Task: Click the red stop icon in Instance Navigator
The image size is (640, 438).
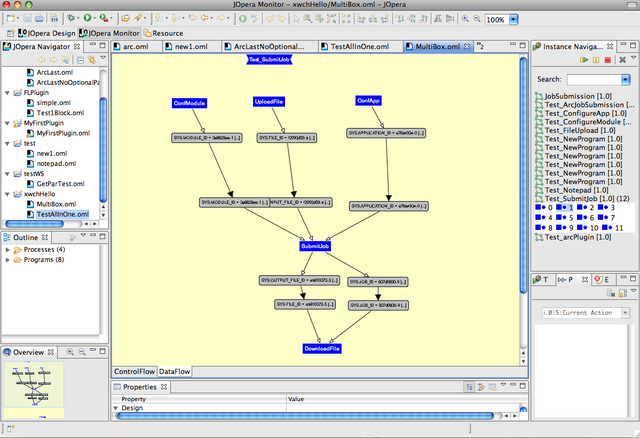Action: [x=607, y=60]
